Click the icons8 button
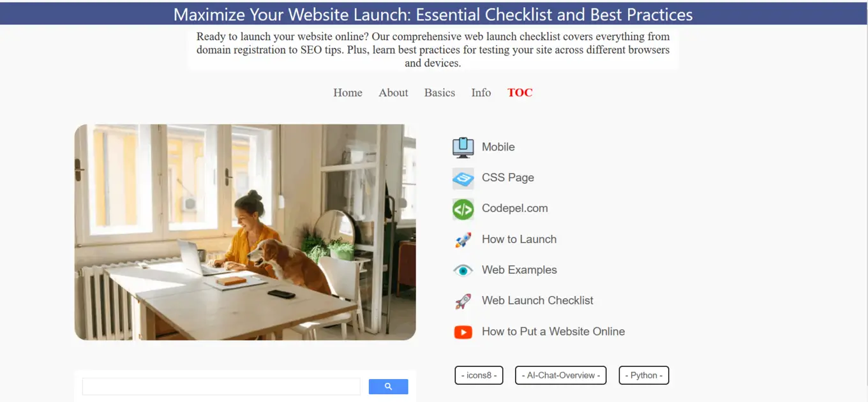Image resolution: width=868 pixels, height=402 pixels. tap(479, 375)
